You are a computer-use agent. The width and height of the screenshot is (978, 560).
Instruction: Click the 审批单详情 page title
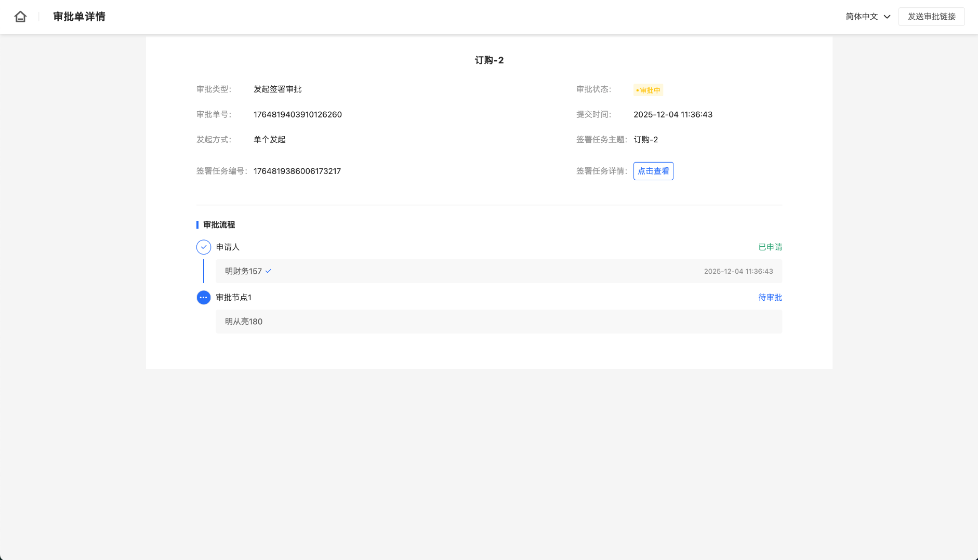[79, 17]
